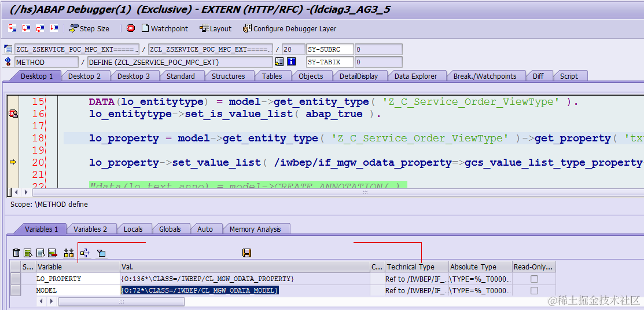Switch to the Desktop 1 tab

click(36, 76)
